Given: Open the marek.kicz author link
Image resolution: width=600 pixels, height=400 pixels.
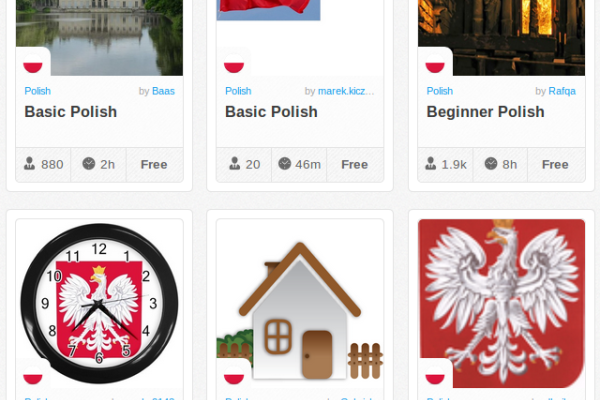Looking at the screenshot, I should pyautogui.click(x=346, y=91).
